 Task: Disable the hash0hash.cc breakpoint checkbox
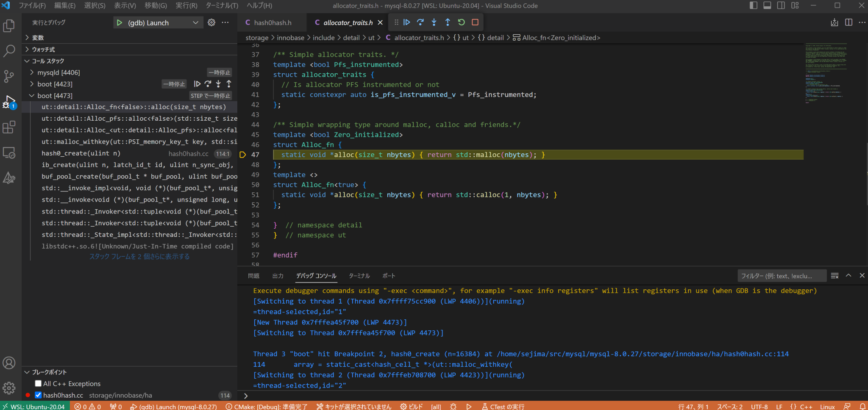tap(38, 395)
